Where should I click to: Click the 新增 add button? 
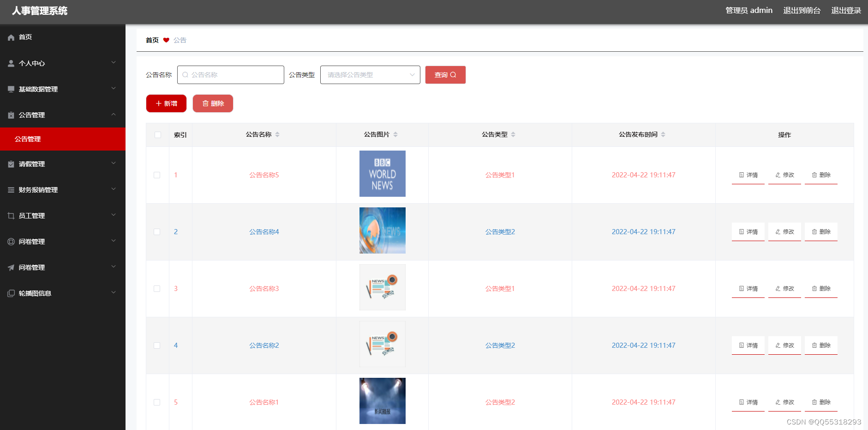(x=166, y=103)
